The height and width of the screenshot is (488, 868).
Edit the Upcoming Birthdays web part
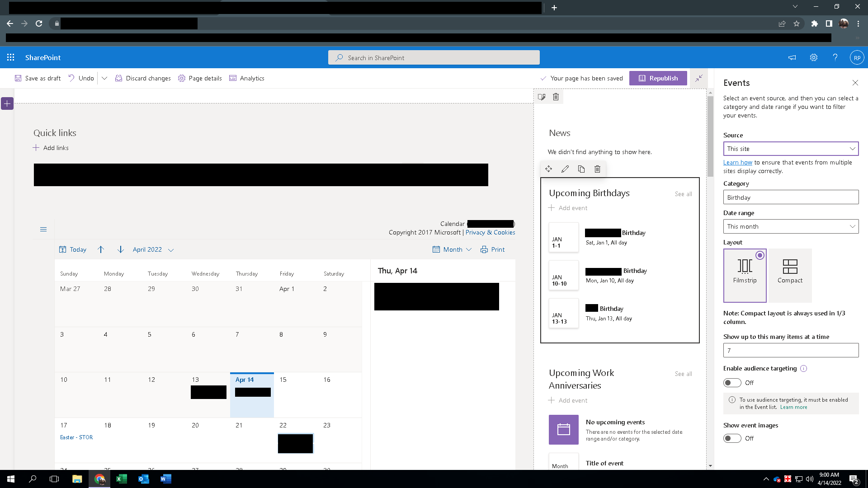tap(565, 169)
